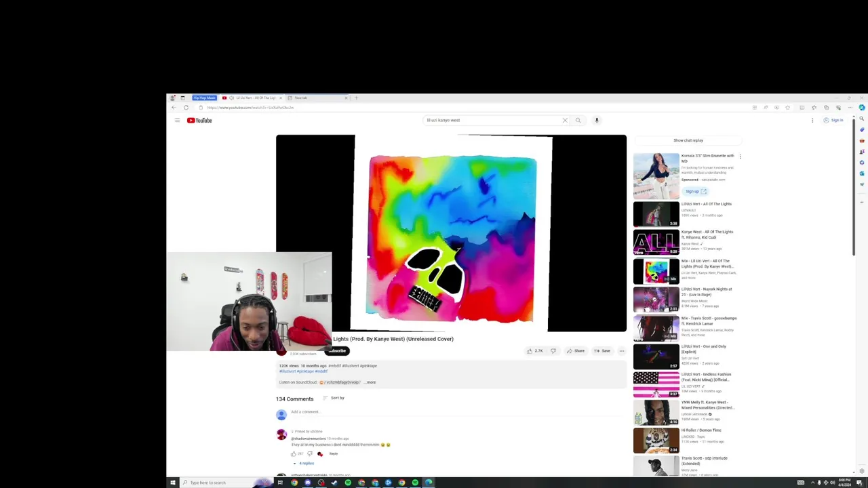Image resolution: width=868 pixels, height=488 pixels.
Task: Open YouTube settings three-dot menu near Sign in
Action: (x=812, y=121)
